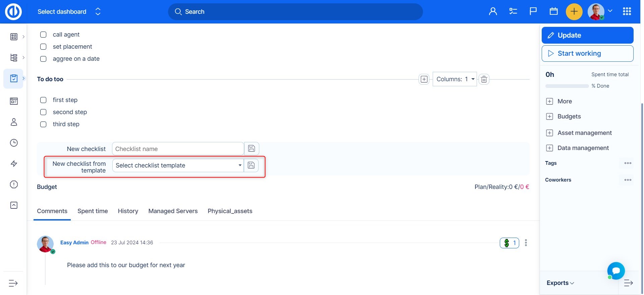Click the Update button
Viewport: 644px width, 295px height.
(x=587, y=35)
